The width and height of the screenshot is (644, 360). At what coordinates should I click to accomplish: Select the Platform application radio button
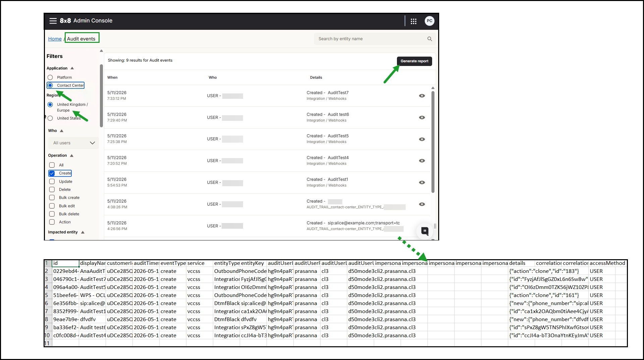tap(50, 77)
